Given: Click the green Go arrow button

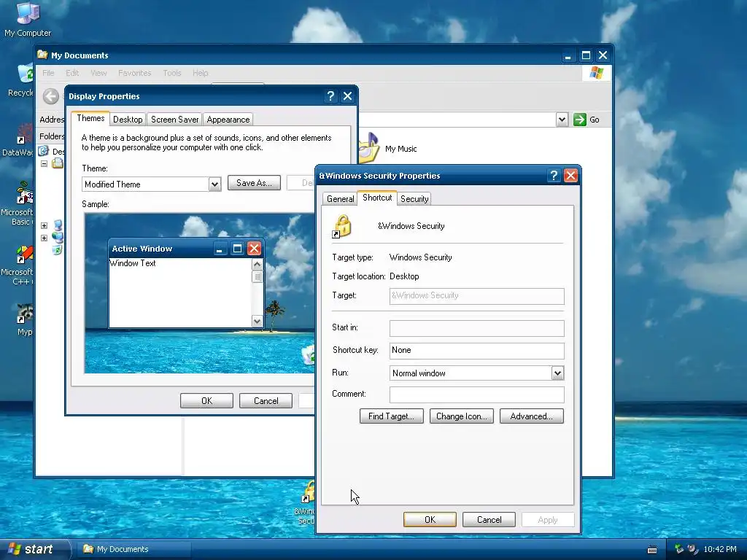Looking at the screenshot, I should (579, 120).
